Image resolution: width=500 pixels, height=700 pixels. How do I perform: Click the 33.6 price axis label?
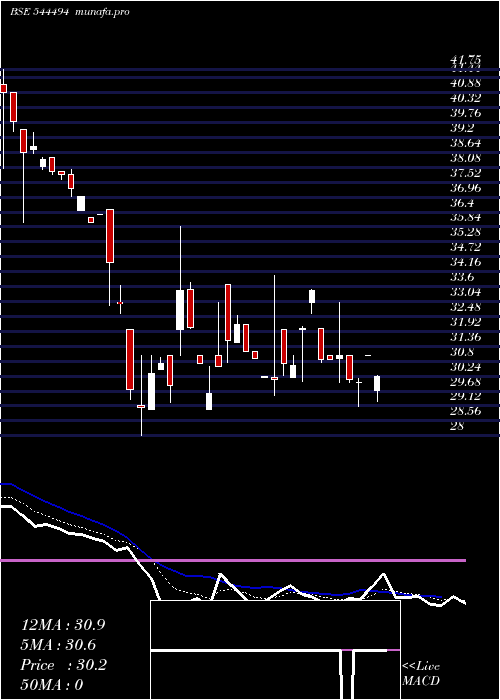462,277
